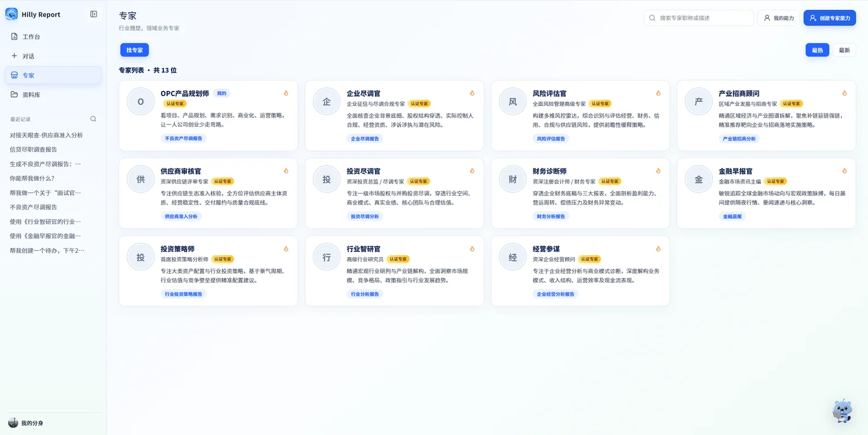Screen dimensions: 868x435
Task: Click the flame icon on 经营参谋 card
Action: click(x=659, y=248)
